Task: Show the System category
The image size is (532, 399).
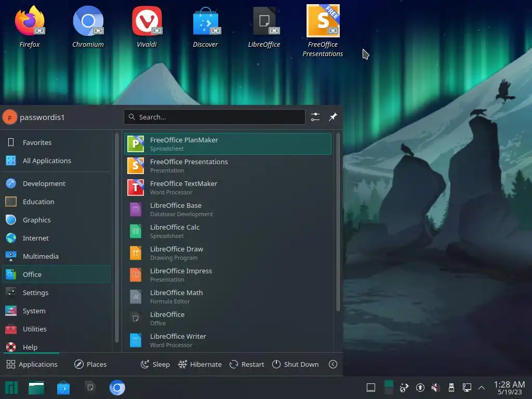Action: pos(56,311)
